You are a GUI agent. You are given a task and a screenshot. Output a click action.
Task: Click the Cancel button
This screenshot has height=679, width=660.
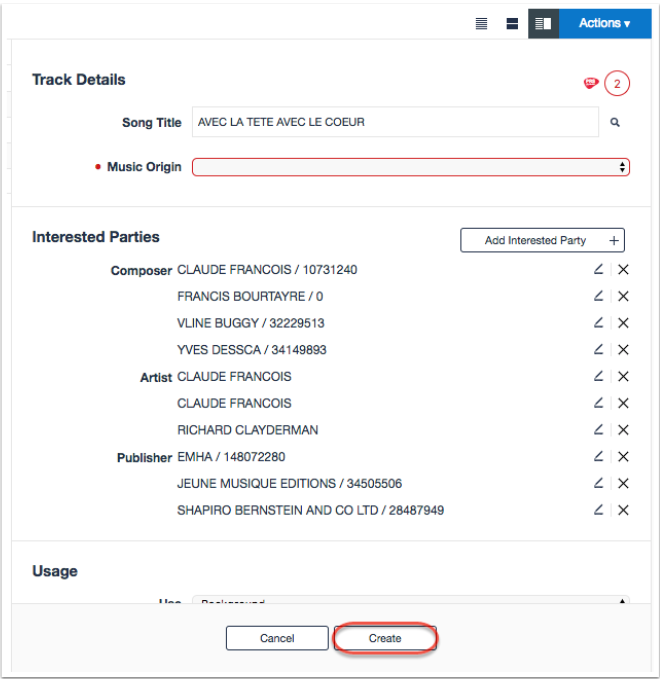277,638
